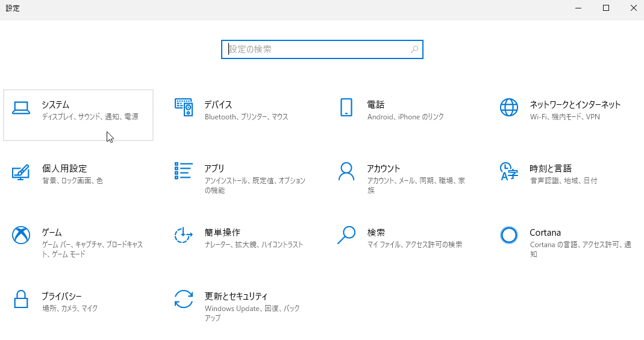Click description アンインストール、既定値、オプションの機能

pyautogui.click(x=255, y=186)
